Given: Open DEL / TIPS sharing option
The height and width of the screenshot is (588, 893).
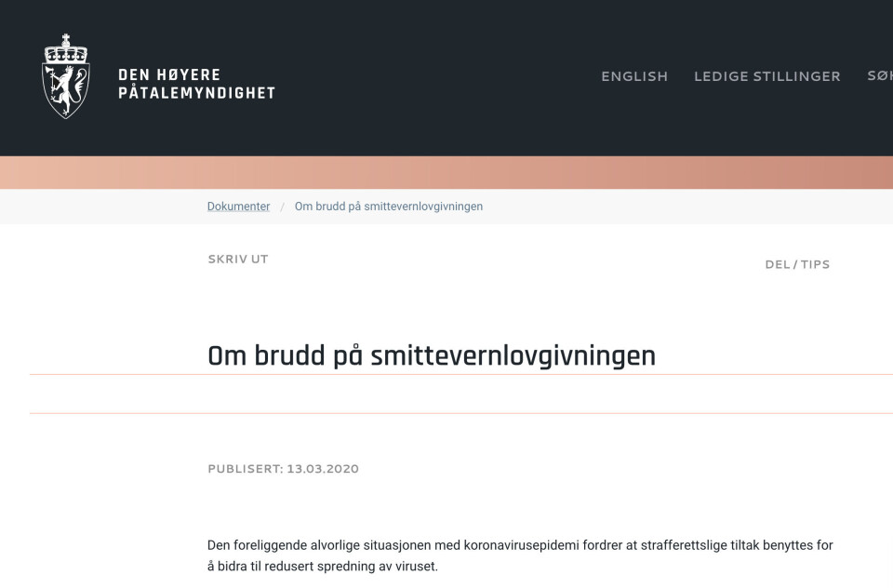Looking at the screenshot, I should coord(797,264).
